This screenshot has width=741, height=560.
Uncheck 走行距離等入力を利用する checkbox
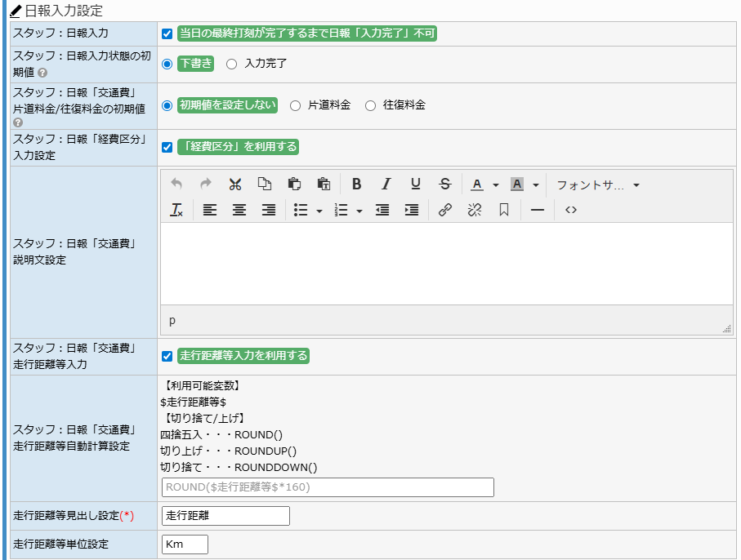pos(167,356)
